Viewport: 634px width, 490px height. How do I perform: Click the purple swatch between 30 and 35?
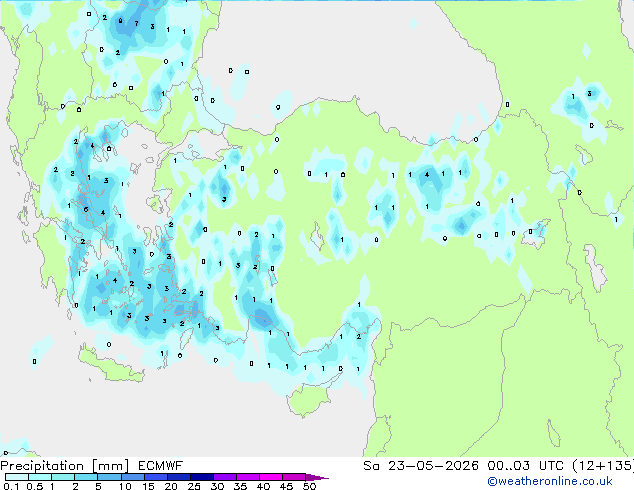225,477
